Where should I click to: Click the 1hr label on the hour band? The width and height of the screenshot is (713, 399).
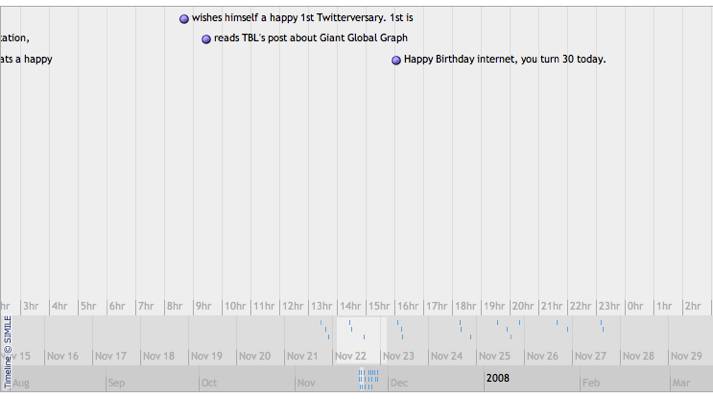pyautogui.click(x=664, y=306)
